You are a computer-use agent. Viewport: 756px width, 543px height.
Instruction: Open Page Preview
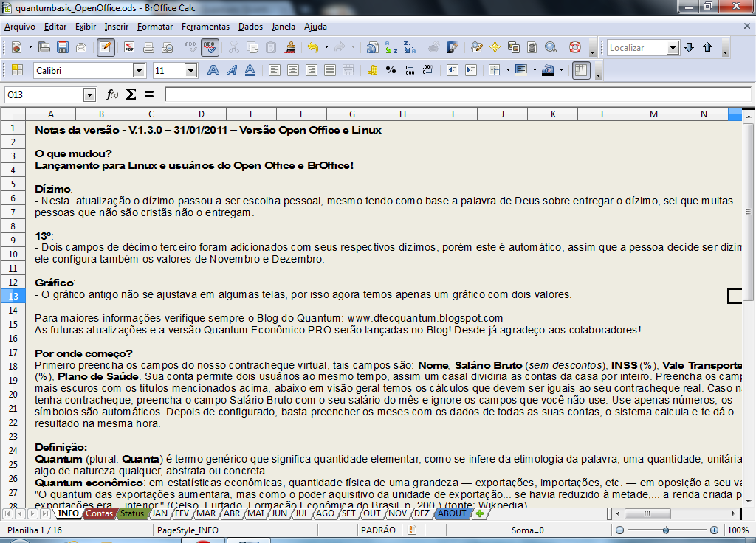(x=168, y=47)
